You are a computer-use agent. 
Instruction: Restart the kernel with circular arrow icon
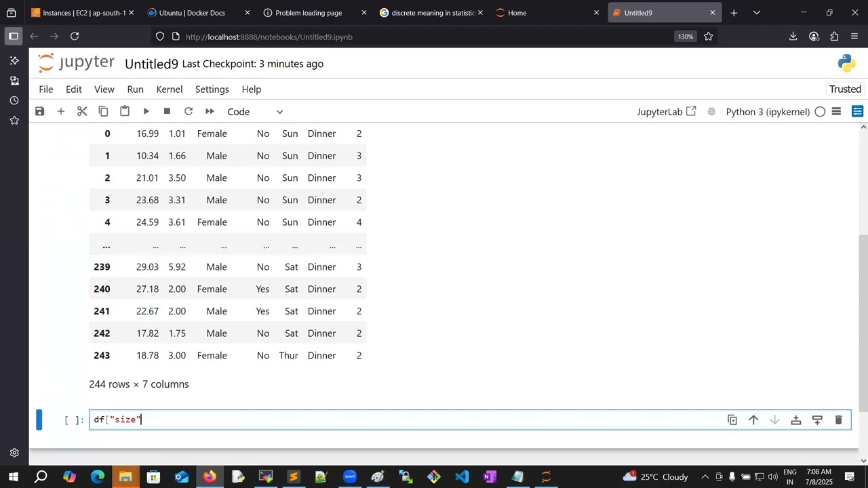(189, 111)
